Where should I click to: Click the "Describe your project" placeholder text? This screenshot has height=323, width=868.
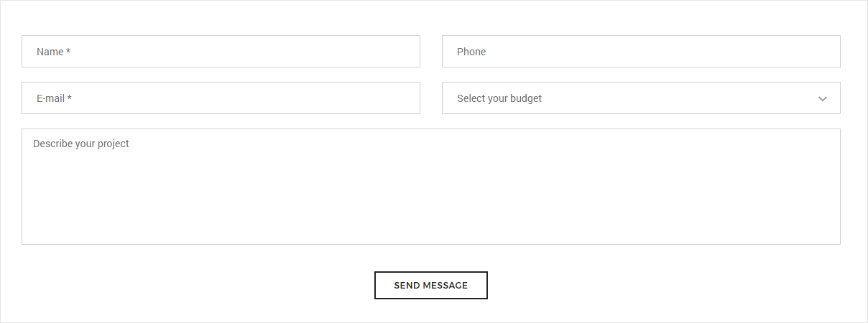click(81, 144)
